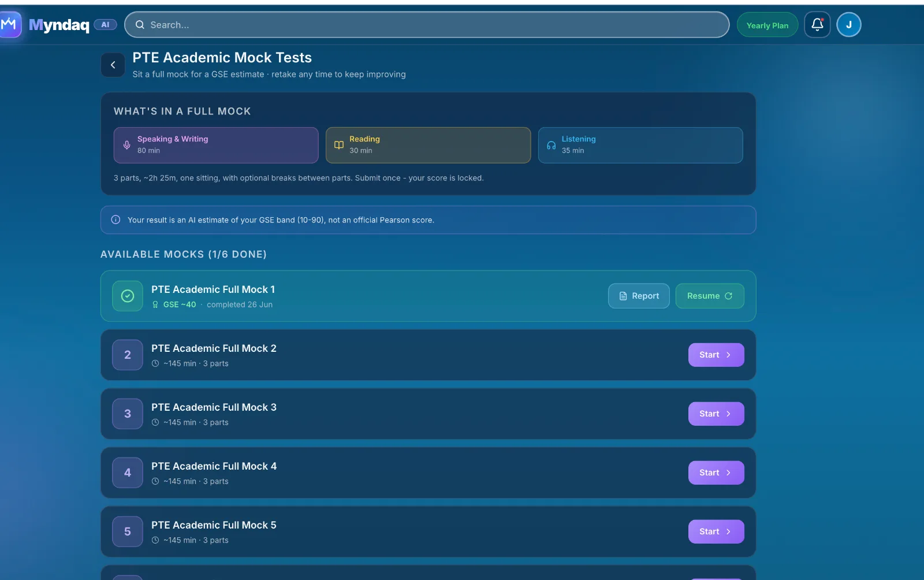Screen dimensions: 924x580
Task: Open the J user avatar menu
Action: click(848, 25)
